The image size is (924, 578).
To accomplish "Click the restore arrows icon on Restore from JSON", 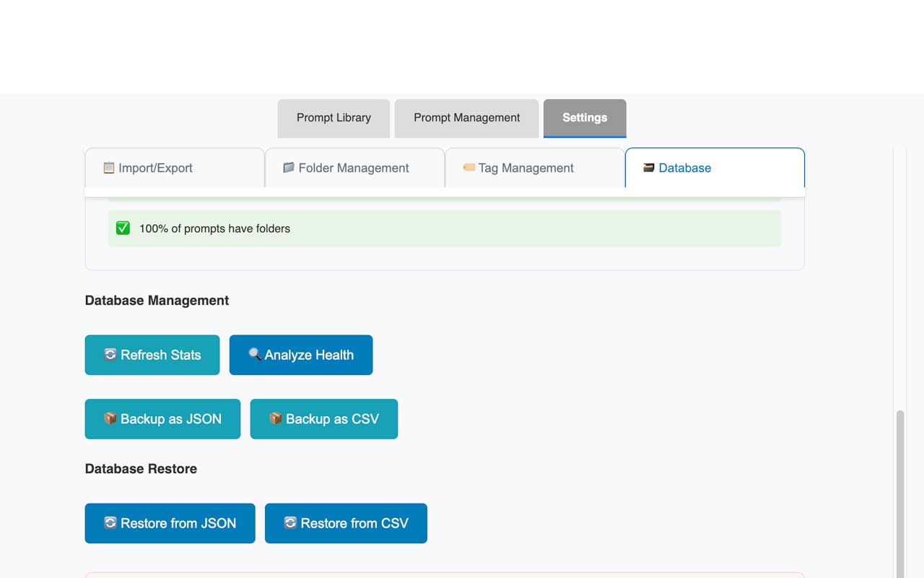I will [x=110, y=523].
